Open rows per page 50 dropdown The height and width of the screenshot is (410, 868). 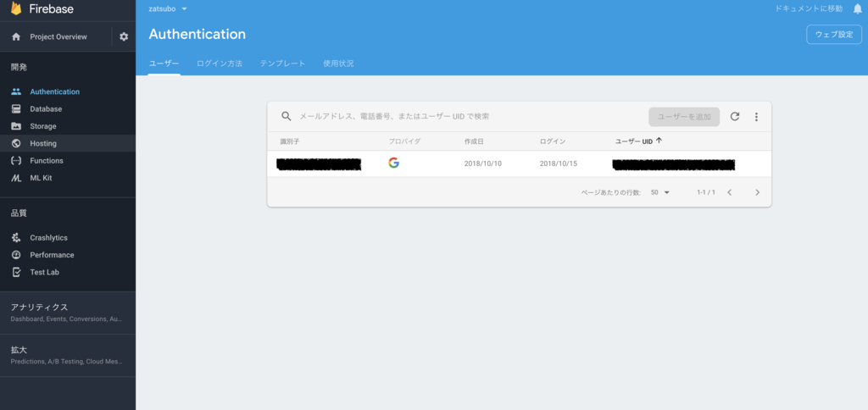point(660,192)
